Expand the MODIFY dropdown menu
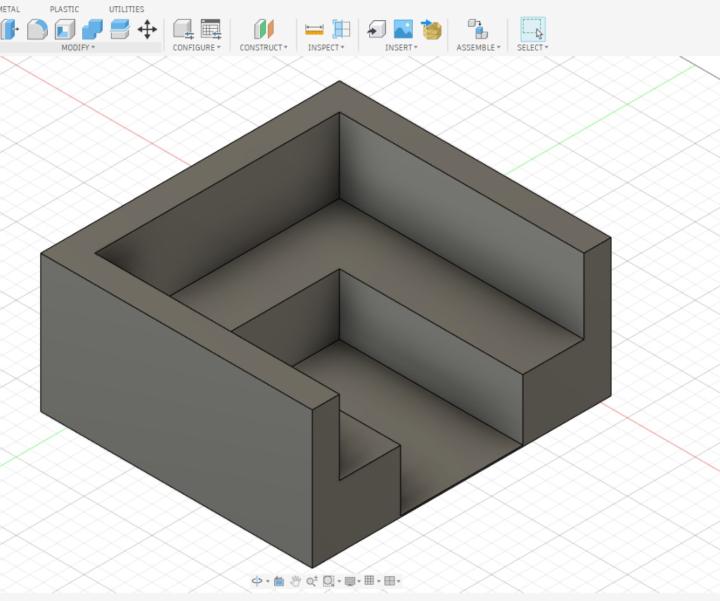 pos(78,47)
